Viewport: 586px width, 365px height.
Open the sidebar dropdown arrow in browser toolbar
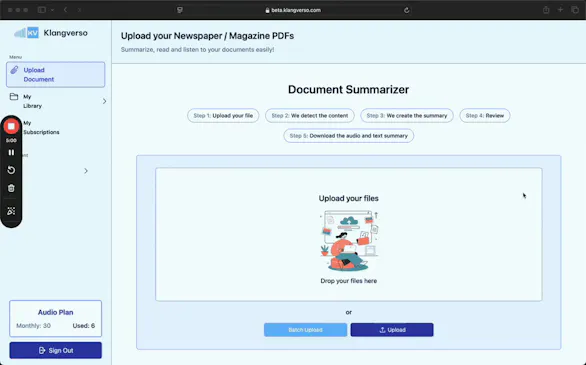point(52,10)
